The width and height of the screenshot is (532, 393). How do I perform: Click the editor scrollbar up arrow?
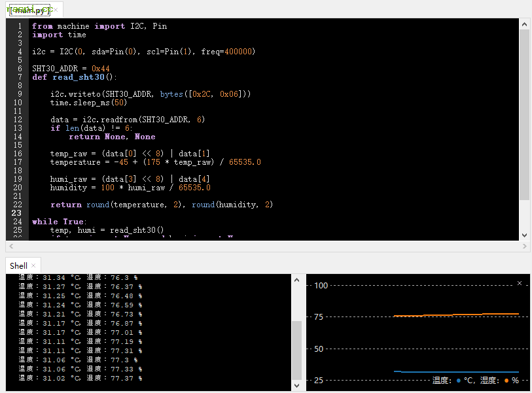pyautogui.click(x=524, y=24)
